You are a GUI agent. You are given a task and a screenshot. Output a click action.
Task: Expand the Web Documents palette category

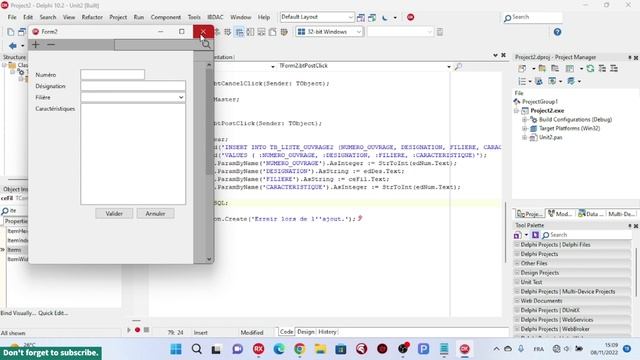point(517,301)
